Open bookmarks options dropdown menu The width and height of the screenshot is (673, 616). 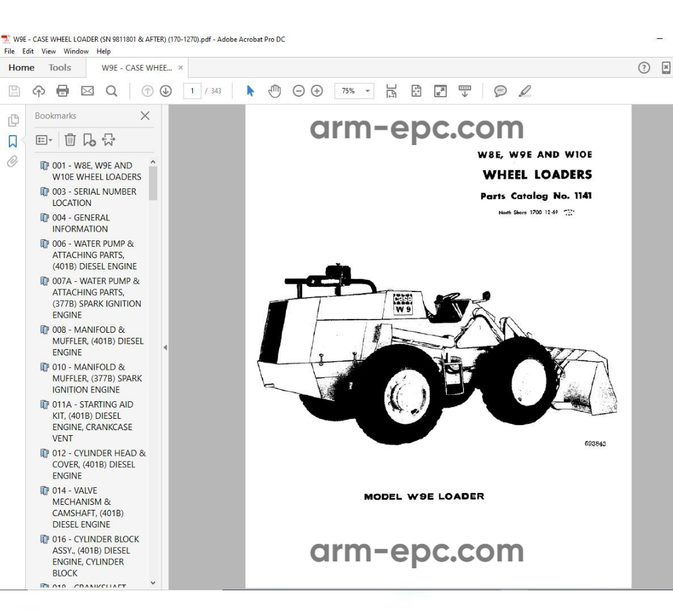[44, 140]
